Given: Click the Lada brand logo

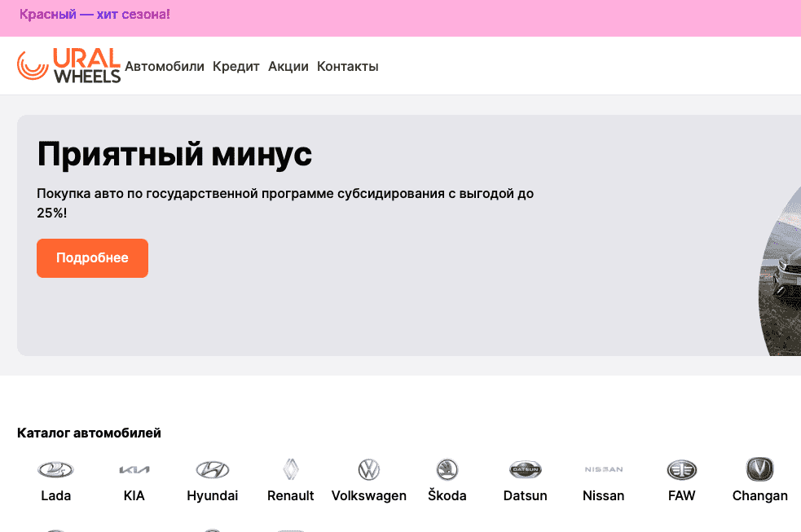Looking at the screenshot, I should coord(55,470).
